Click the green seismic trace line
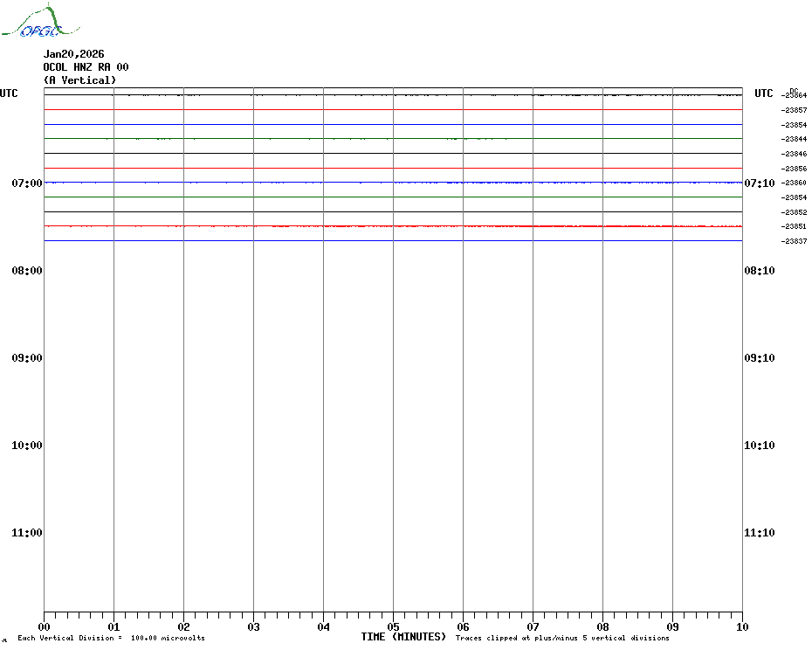 click(x=393, y=138)
